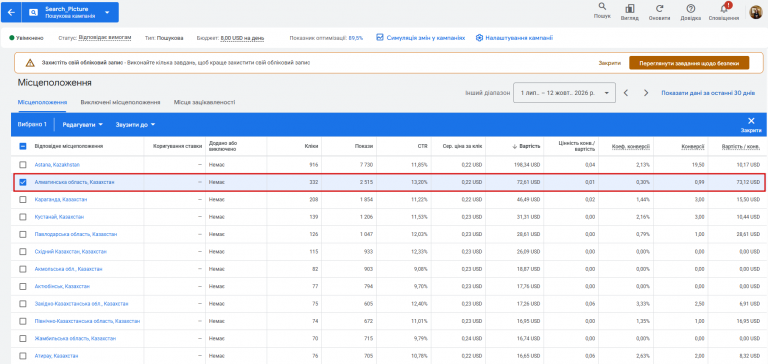Open the date range dropdown
Screen dimensions: 768x364
[x=564, y=93]
